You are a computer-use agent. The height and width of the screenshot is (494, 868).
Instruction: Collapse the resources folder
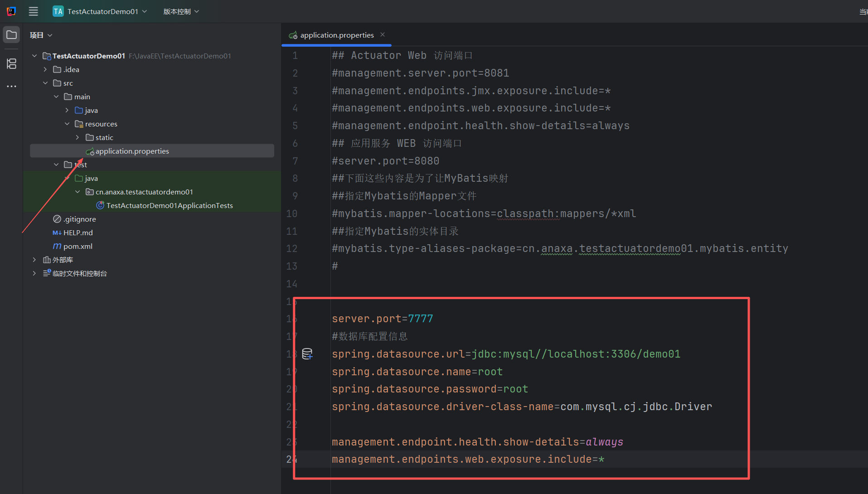67,124
